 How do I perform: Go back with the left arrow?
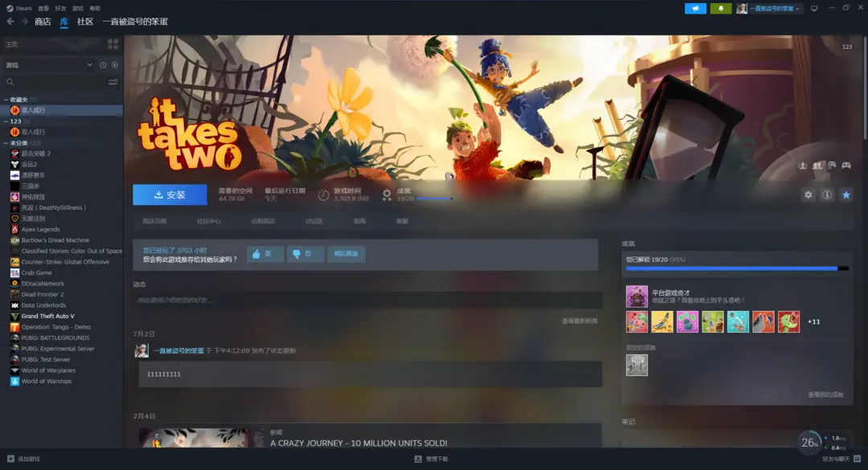[x=10, y=22]
